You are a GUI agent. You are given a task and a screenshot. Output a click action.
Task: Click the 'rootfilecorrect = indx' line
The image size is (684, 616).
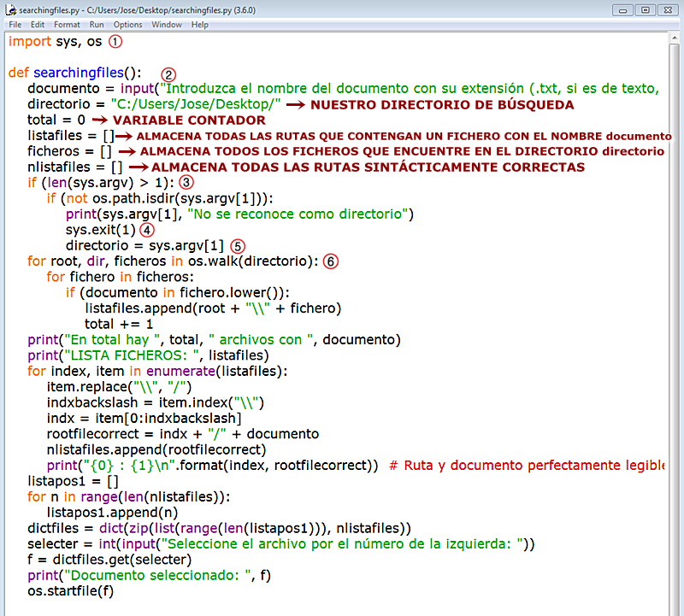coord(183,434)
